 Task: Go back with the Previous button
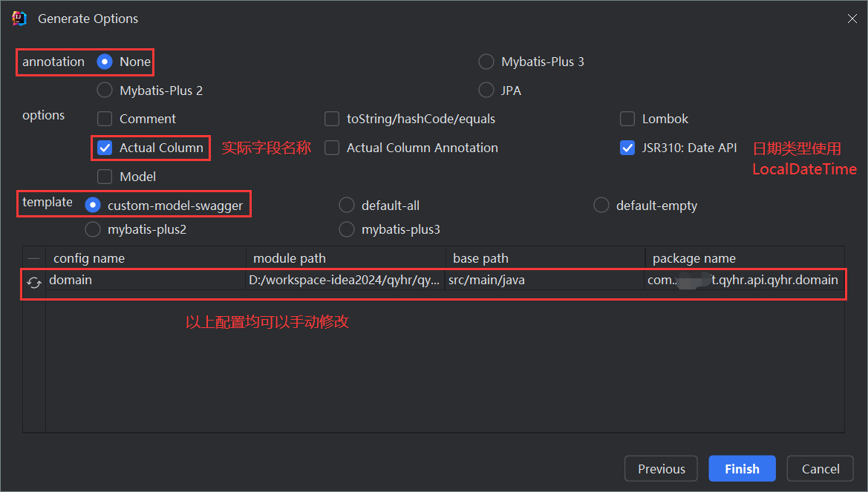[x=662, y=469]
